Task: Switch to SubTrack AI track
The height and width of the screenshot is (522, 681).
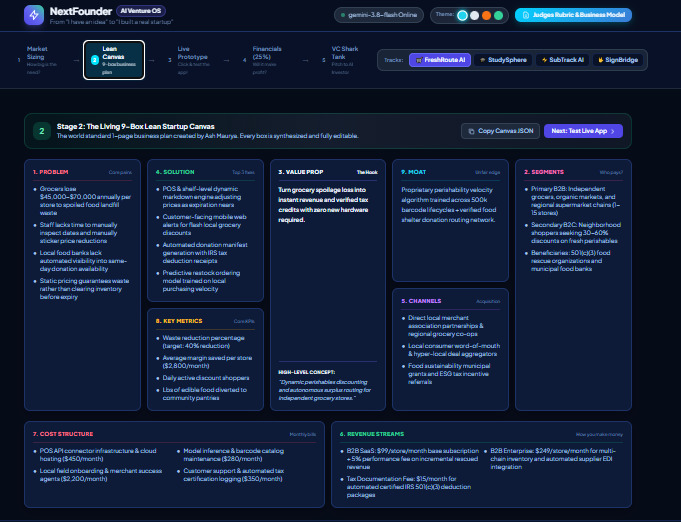Action: (x=562, y=60)
